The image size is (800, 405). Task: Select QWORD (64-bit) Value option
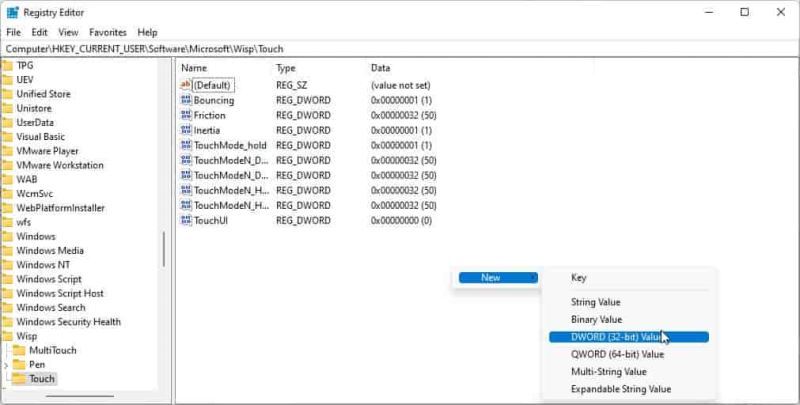(617, 354)
